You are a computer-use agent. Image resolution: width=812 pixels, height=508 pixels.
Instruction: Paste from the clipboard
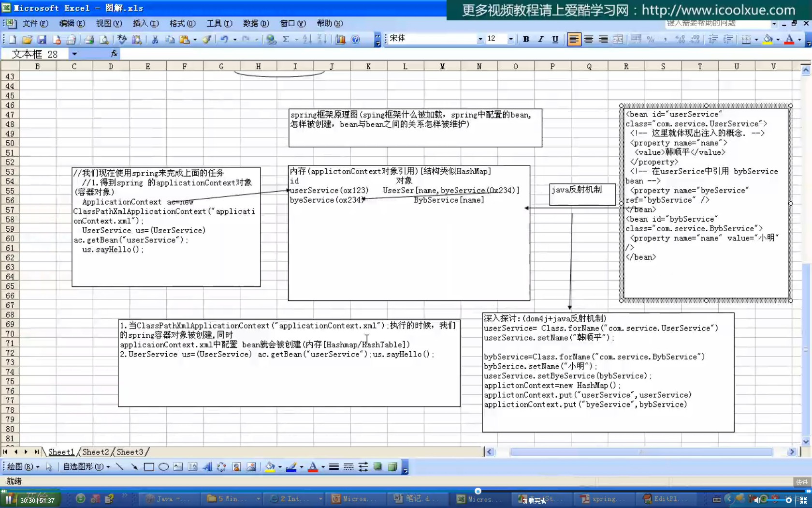pyautogui.click(x=184, y=40)
